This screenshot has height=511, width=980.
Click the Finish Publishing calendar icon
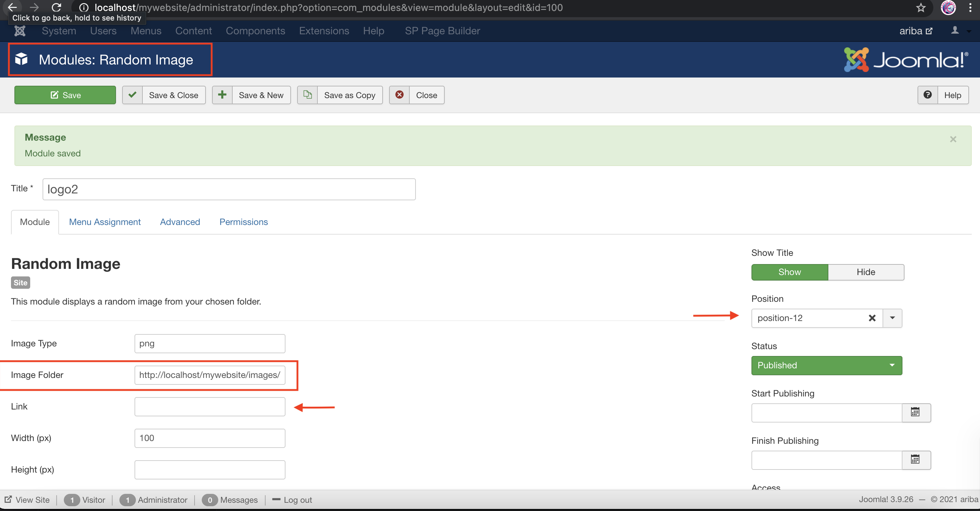pyautogui.click(x=915, y=460)
